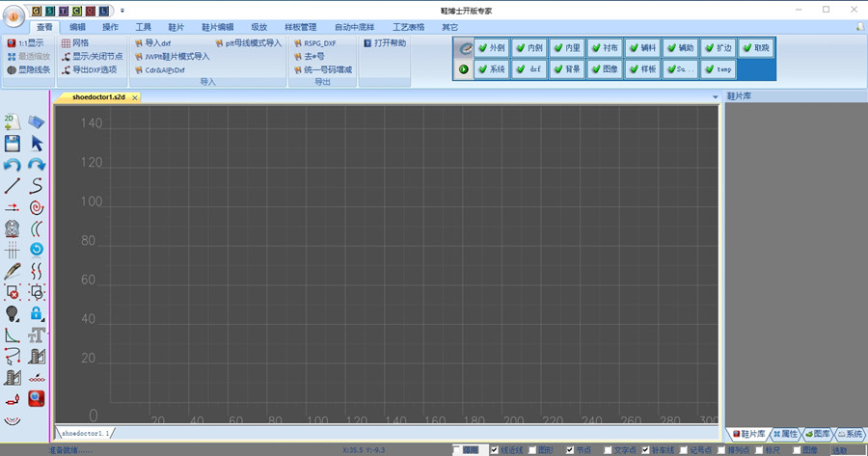Switch to the 属性 panel tab

tap(785, 434)
